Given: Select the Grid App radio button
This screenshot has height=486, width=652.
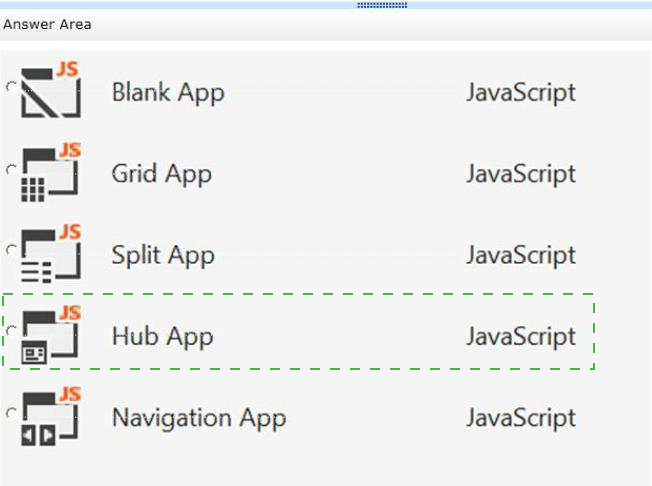Looking at the screenshot, I should 12,169.
